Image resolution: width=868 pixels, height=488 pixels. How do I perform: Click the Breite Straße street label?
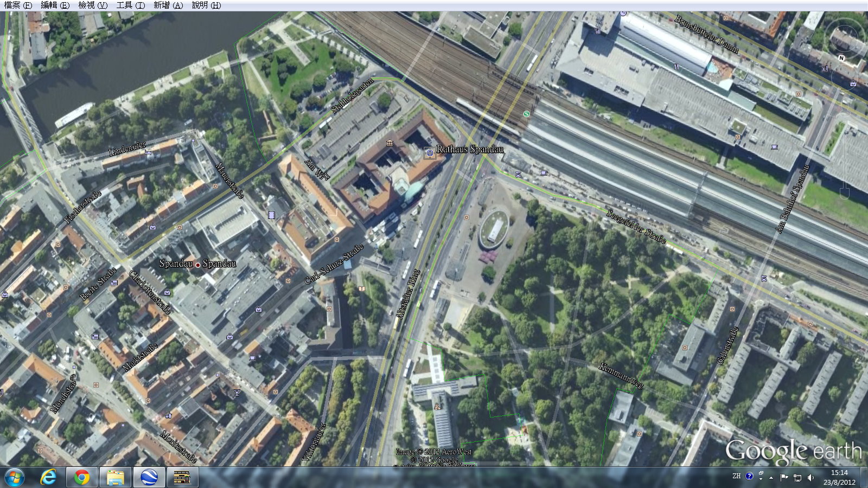click(98, 284)
